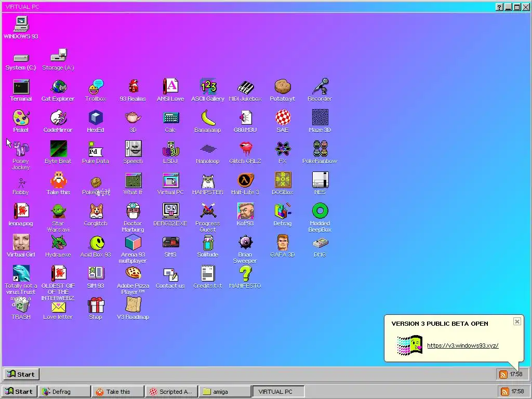This screenshot has width=532, height=399.
Task: Open the HexEd cube icon
Action: 96,121
